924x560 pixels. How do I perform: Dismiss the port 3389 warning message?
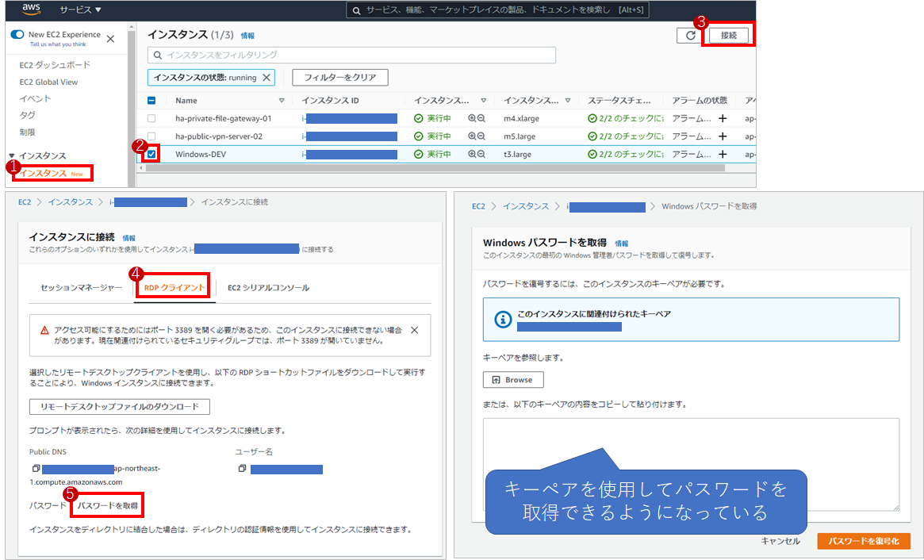pos(414,330)
